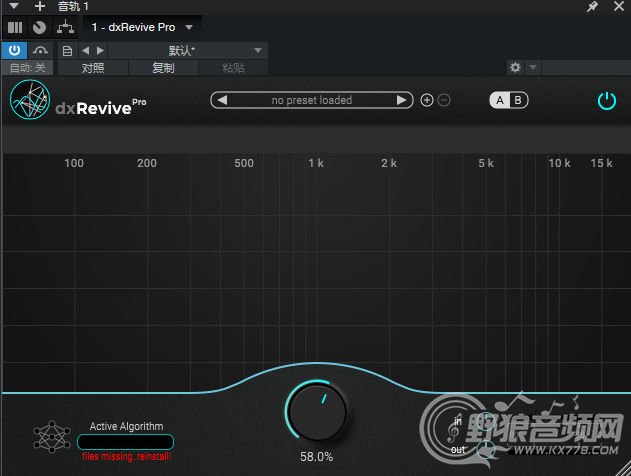631x476 pixels.
Task: Click the 5 k frequency label
Action: (x=486, y=163)
